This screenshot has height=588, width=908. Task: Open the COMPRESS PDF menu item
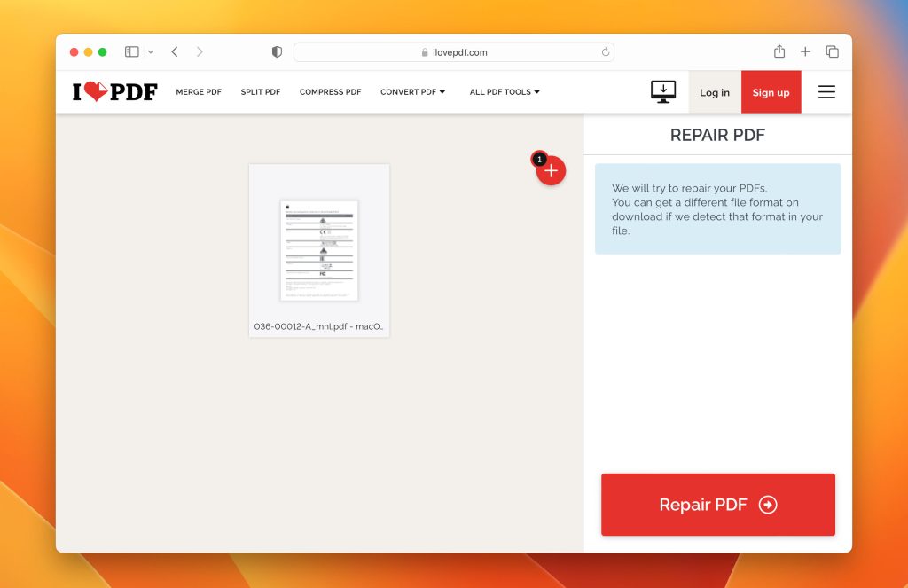(330, 91)
